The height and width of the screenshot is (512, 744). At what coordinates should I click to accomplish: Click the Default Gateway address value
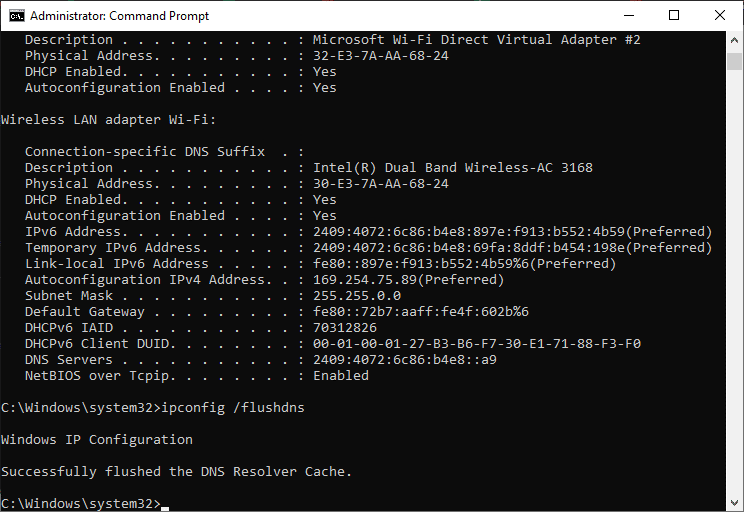click(x=420, y=312)
